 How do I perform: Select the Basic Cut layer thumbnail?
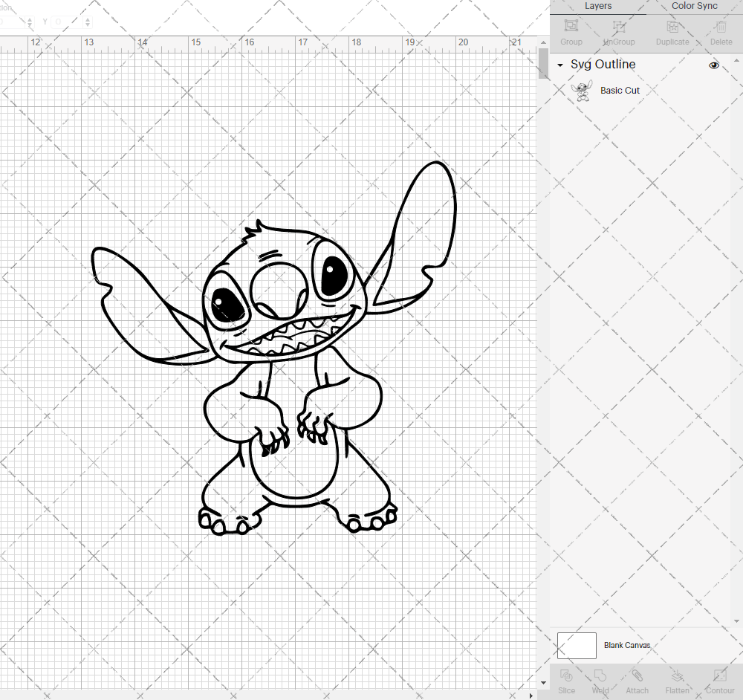click(x=582, y=91)
